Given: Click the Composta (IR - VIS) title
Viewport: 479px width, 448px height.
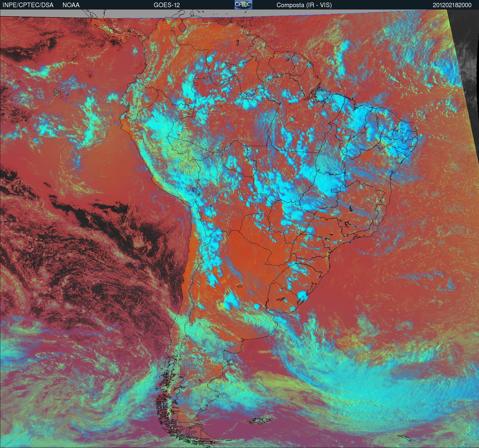Looking at the screenshot, I should click(x=304, y=5).
